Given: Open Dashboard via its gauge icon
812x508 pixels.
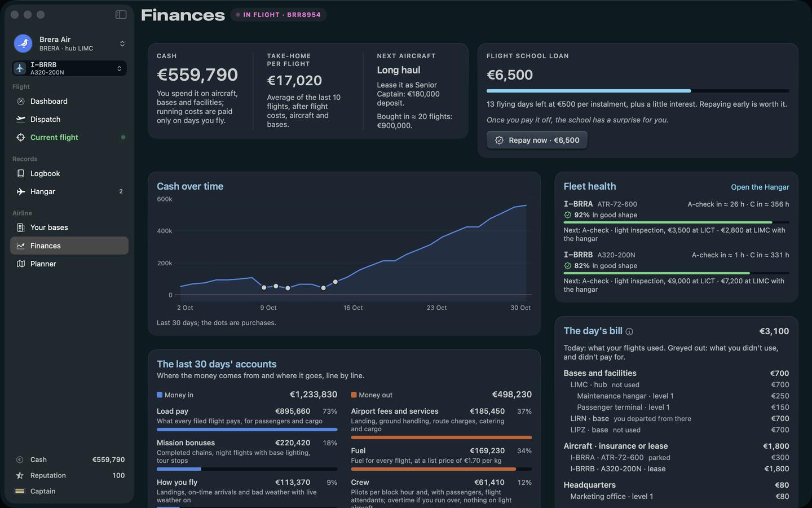Looking at the screenshot, I should point(21,102).
